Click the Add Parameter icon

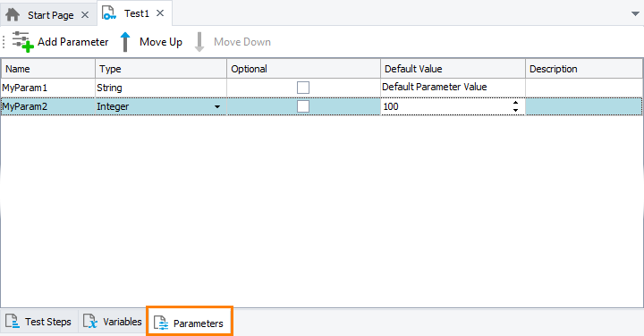click(22, 42)
